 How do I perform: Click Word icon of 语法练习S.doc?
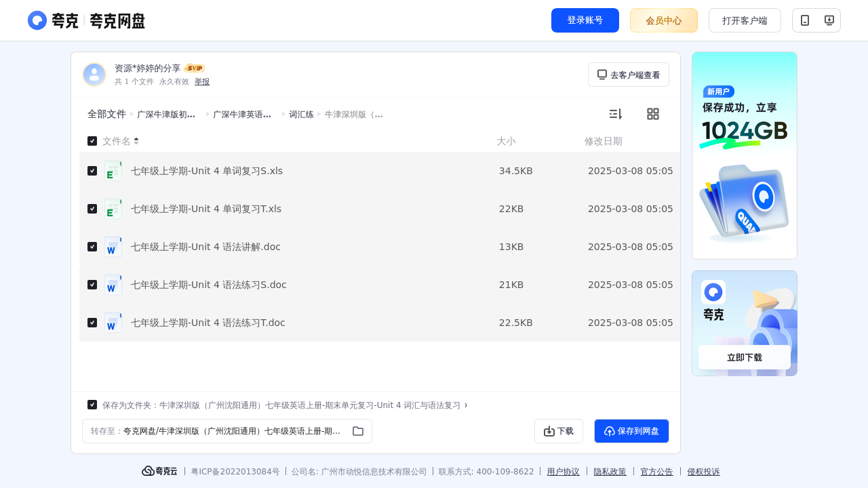click(x=113, y=285)
